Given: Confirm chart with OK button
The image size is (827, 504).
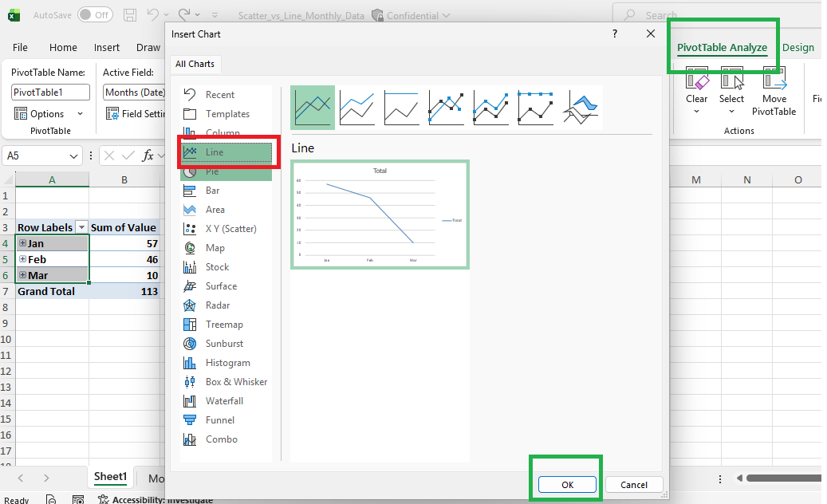Looking at the screenshot, I should pyautogui.click(x=567, y=485).
